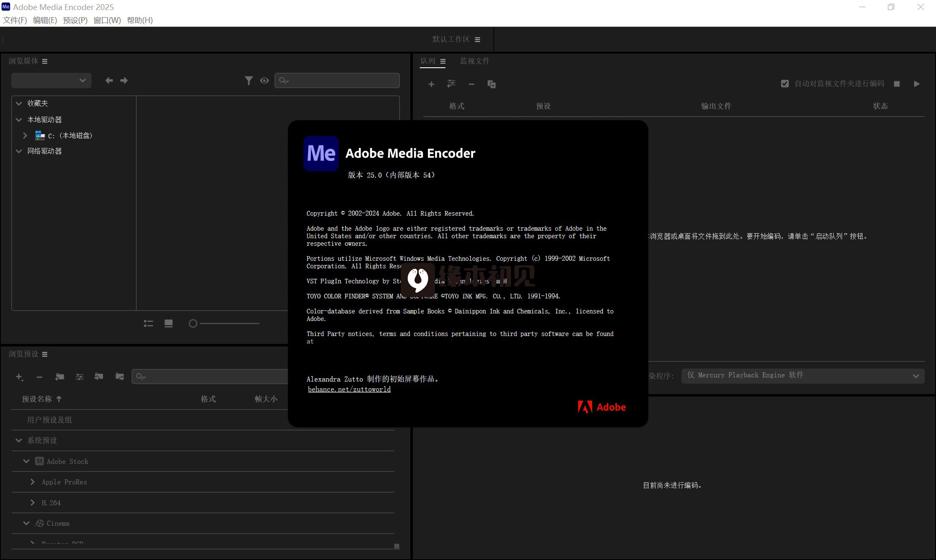The height and width of the screenshot is (560, 936).
Task: Open the 预设(P) menu
Action: pos(75,20)
